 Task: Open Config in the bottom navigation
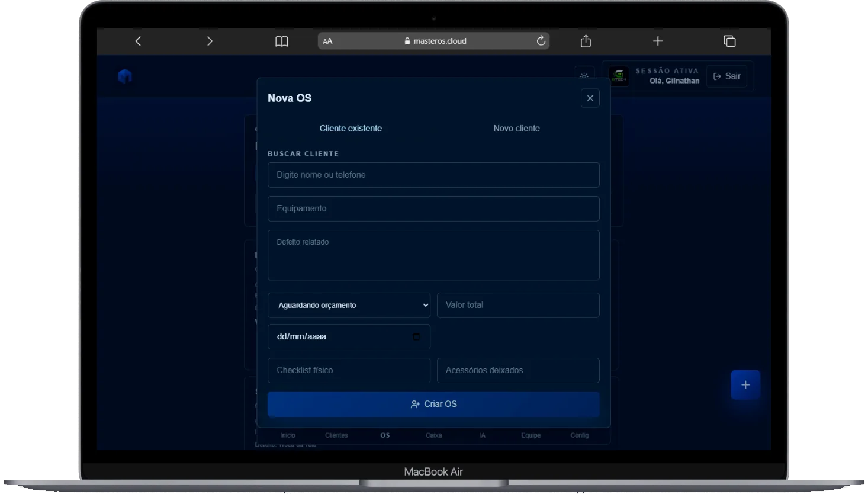click(580, 435)
